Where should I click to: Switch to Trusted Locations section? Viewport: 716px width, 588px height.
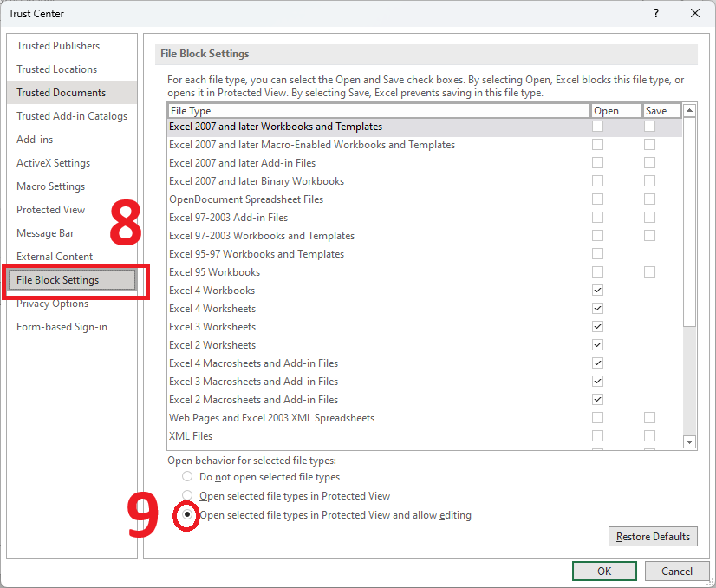56,69
